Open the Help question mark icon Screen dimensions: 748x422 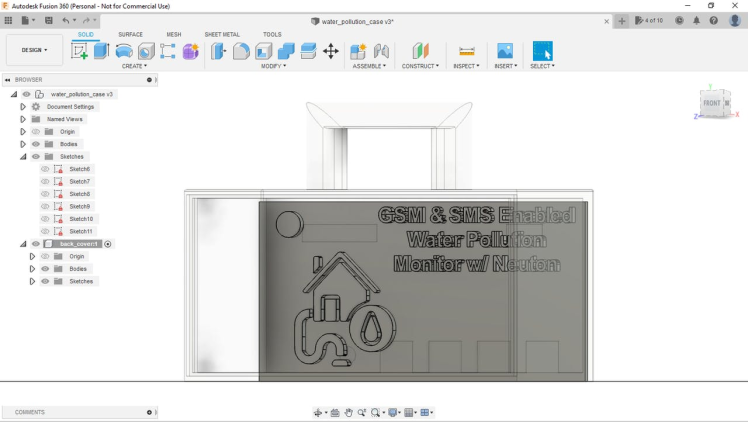[714, 21]
